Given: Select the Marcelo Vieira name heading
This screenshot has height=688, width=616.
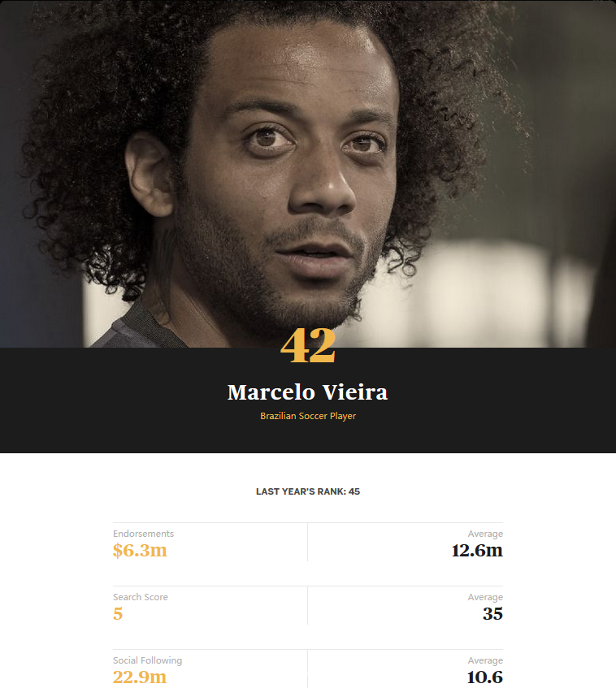Looking at the screenshot, I should (308, 392).
